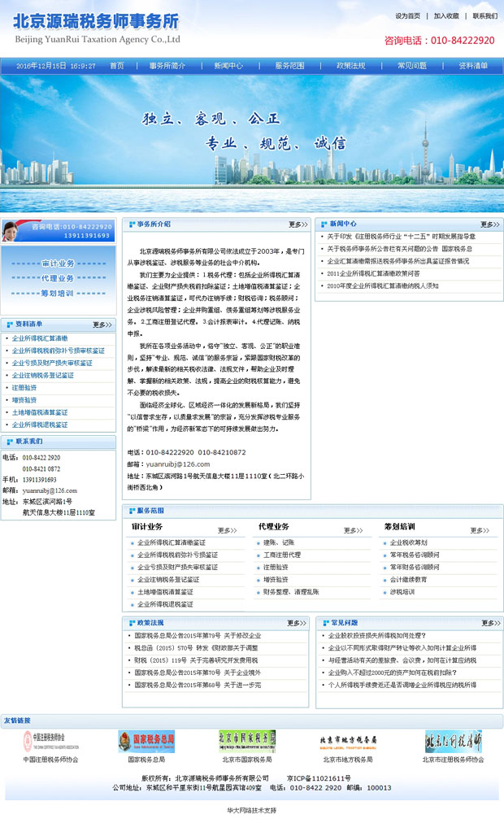Click the 北京源瑞税务师事务所 site logo
This screenshot has width=504, height=823.
point(96,28)
